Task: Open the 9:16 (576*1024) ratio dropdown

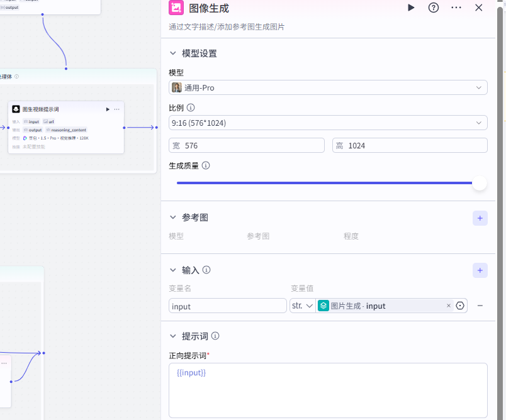Action: pos(328,123)
